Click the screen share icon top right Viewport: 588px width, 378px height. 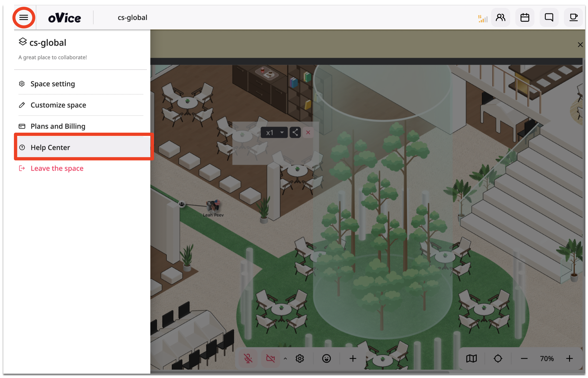click(573, 17)
